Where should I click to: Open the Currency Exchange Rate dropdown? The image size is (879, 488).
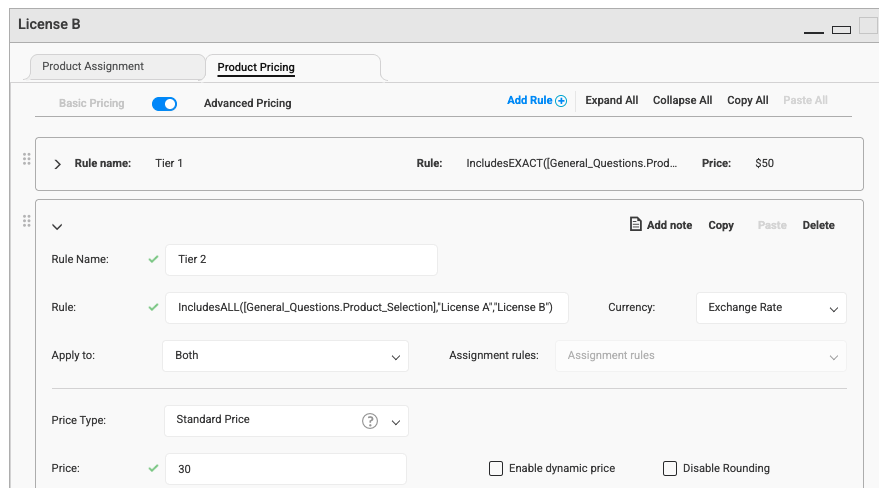771,308
